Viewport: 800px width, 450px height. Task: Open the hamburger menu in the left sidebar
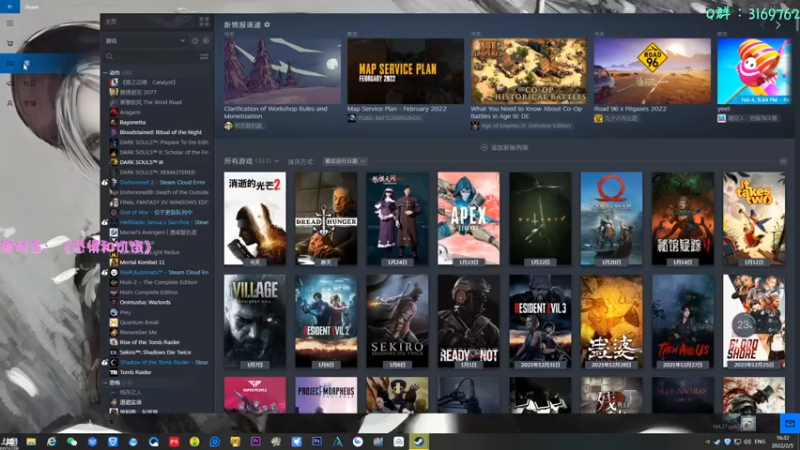(10, 23)
